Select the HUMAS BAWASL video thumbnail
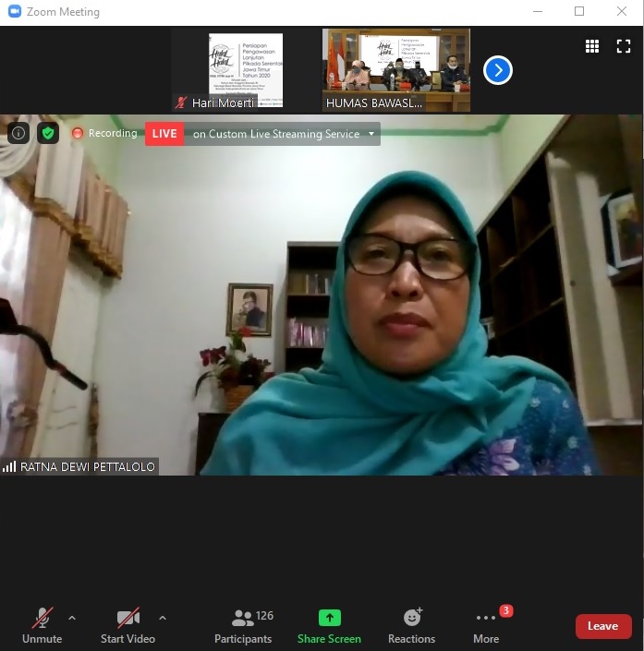The width and height of the screenshot is (644, 651). point(395,70)
